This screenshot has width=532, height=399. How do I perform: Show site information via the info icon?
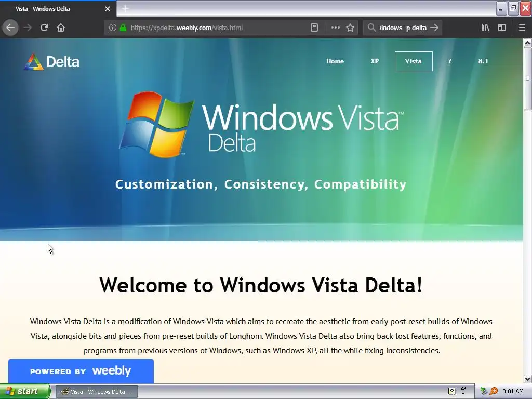[113, 28]
